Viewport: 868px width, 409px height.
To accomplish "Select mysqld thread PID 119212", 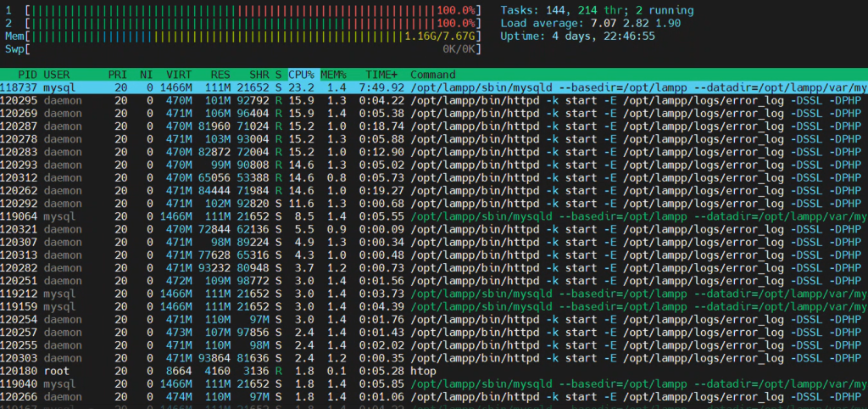I will 434,294.
